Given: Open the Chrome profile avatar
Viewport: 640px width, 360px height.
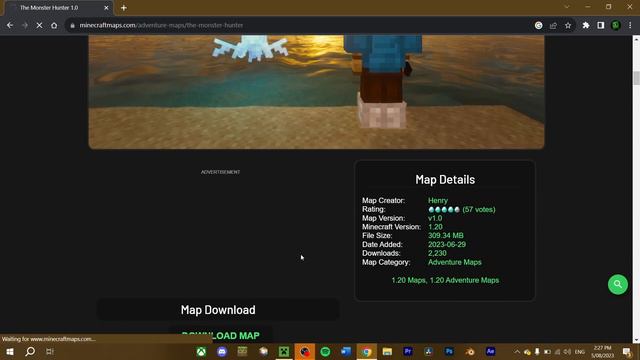Looking at the screenshot, I should pyautogui.click(x=616, y=25).
